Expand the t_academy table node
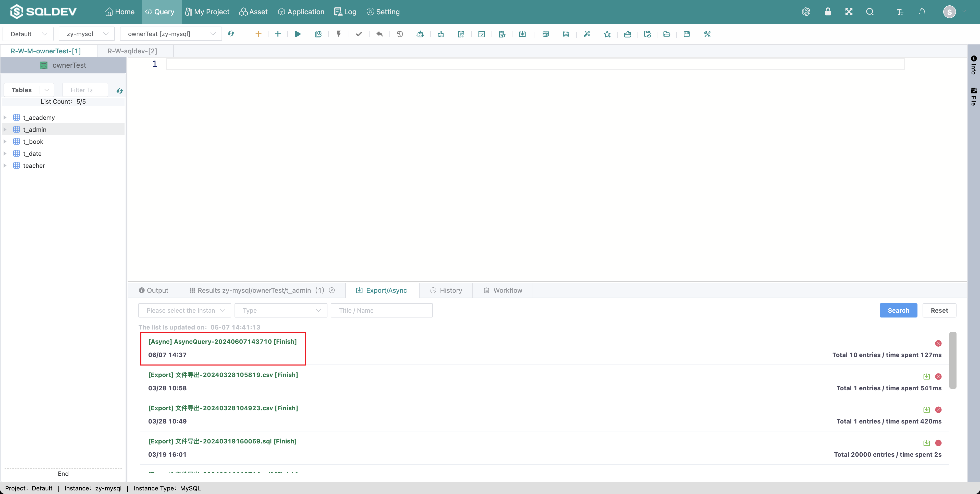980x494 pixels. (5, 117)
